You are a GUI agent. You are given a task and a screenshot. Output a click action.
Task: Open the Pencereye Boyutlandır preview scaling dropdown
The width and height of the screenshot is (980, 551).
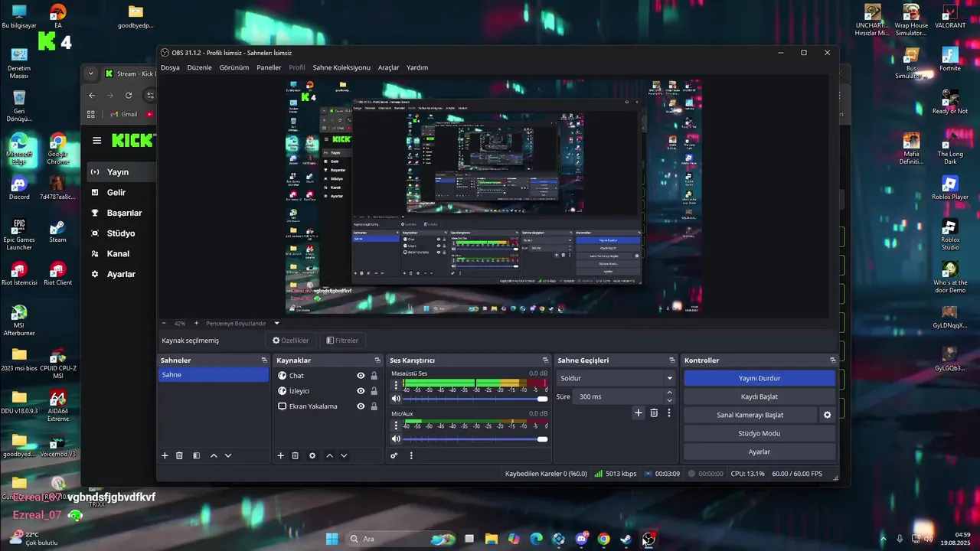click(243, 324)
